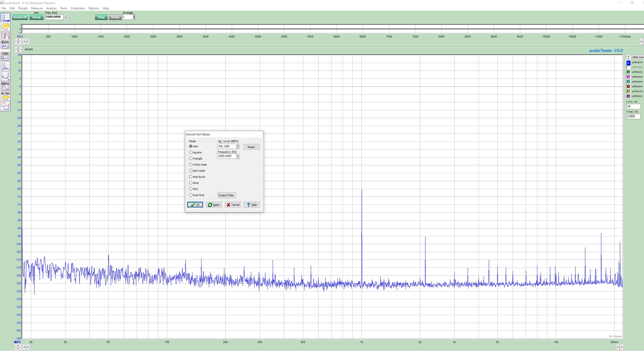The height and width of the screenshot is (351, 644).
Task: Open the Tools menu
Action: coord(63,8)
